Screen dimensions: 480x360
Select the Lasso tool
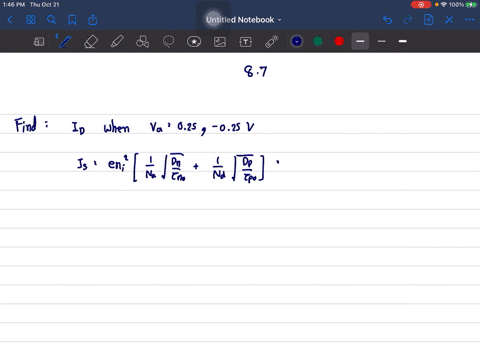[168, 42]
